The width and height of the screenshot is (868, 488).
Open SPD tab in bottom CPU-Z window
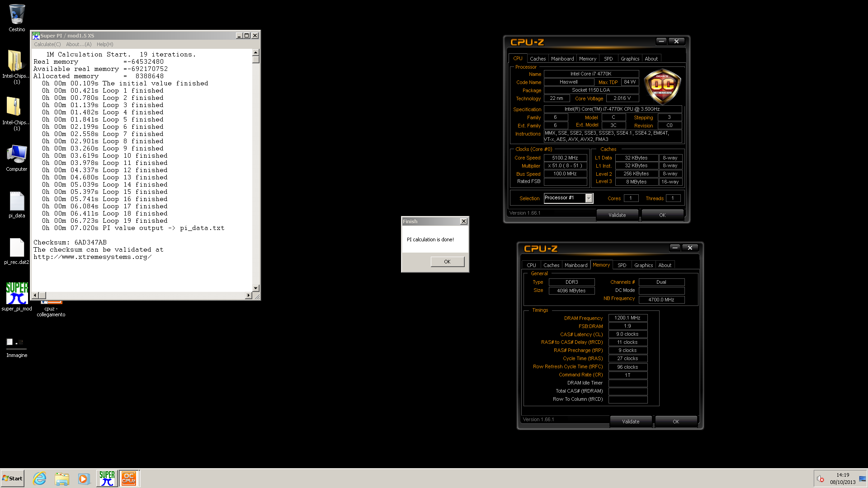pyautogui.click(x=622, y=265)
